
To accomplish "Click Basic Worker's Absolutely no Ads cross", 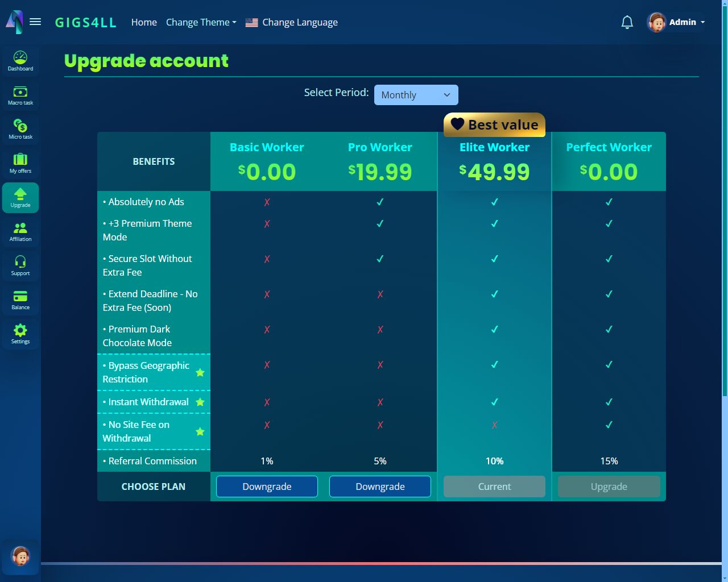I will 267,202.
